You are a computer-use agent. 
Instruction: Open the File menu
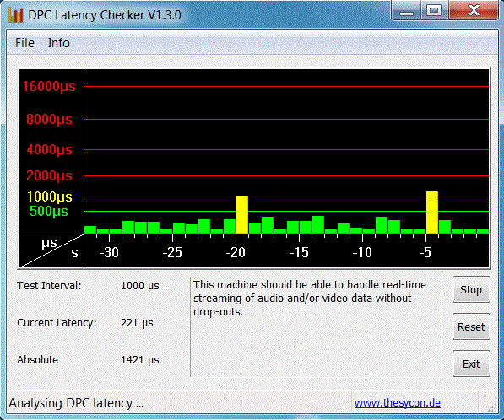tap(24, 43)
